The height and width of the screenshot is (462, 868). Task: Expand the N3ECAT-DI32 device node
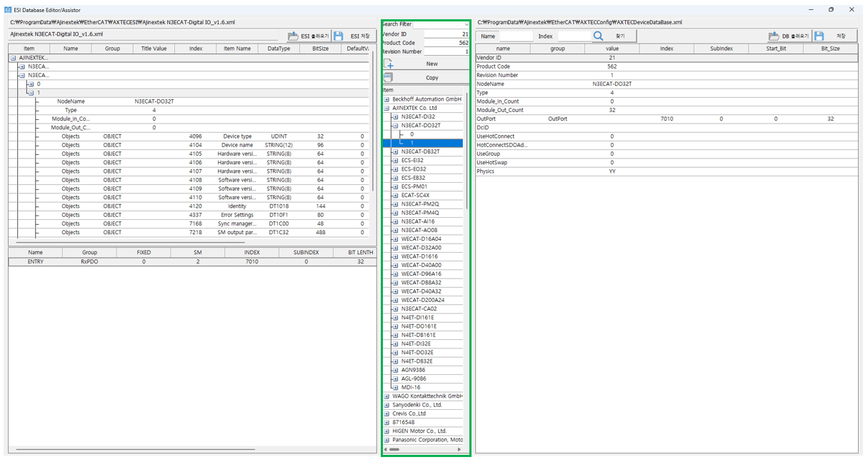pyautogui.click(x=395, y=116)
